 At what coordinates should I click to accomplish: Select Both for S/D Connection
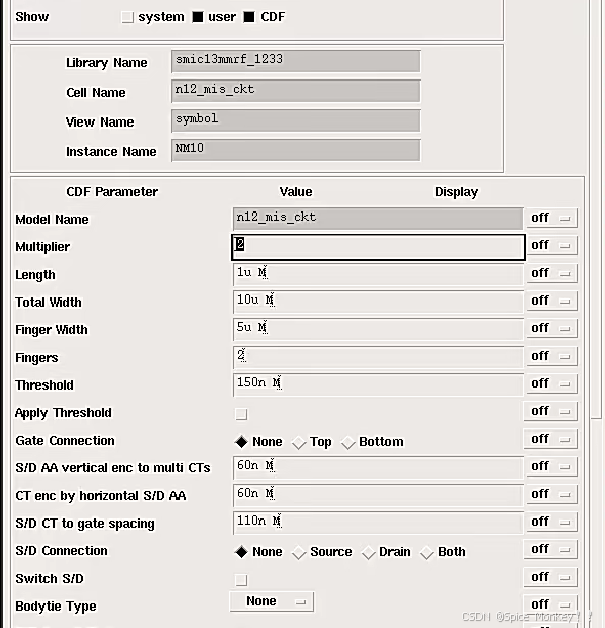[427, 553]
